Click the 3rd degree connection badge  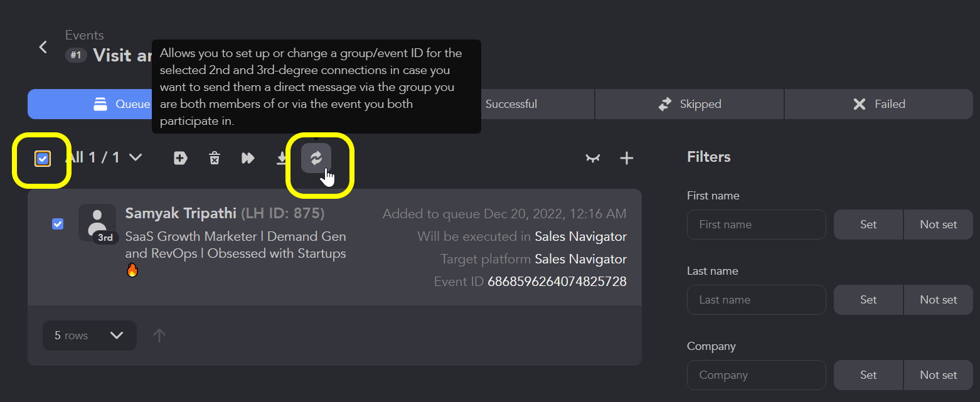click(105, 238)
